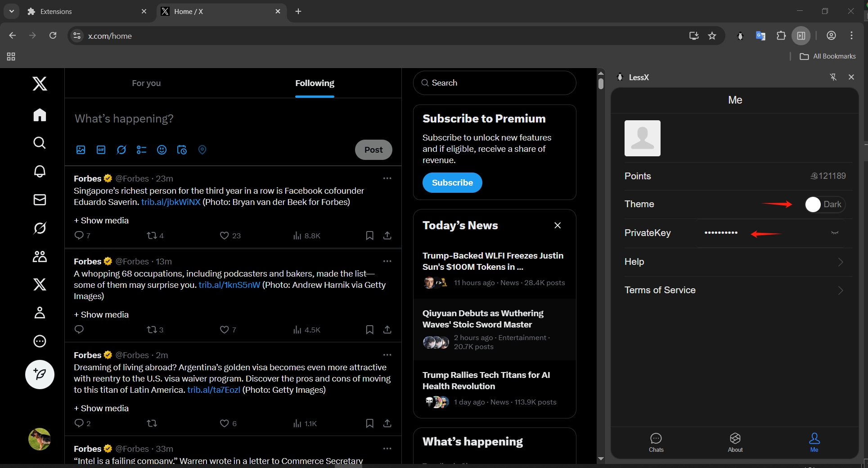Screen dimensions: 868x468
Task: Click the Search field above Today's News
Action: click(495, 83)
